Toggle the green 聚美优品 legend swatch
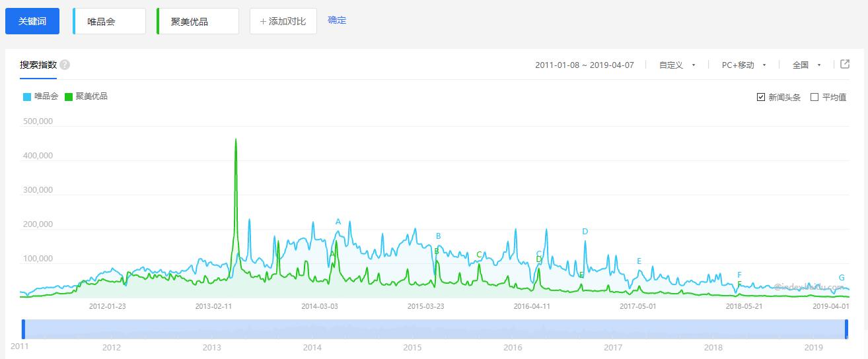The height and width of the screenshot is (359, 868). 69,96
